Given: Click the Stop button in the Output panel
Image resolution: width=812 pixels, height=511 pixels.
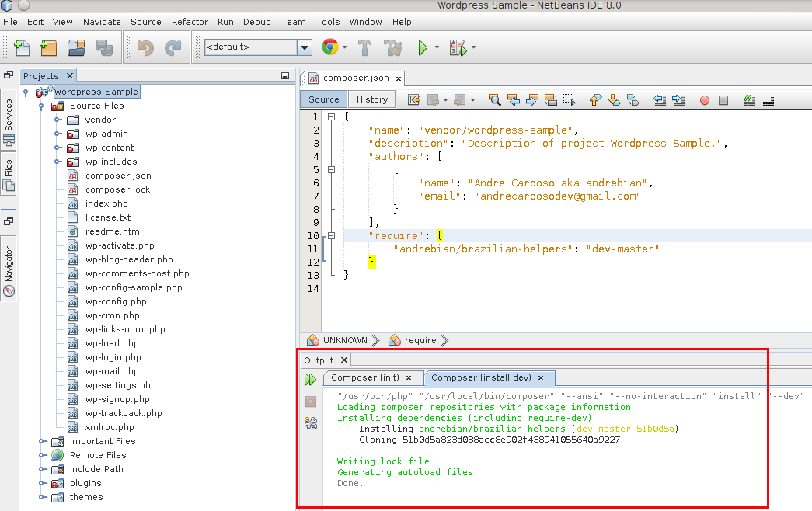Looking at the screenshot, I should [x=311, y=401].
